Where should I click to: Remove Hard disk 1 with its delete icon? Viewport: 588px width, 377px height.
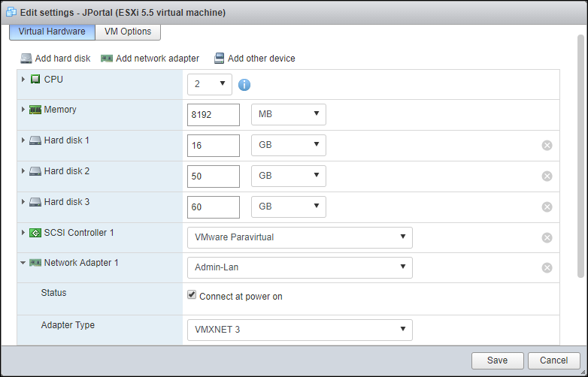coord(547,145)
